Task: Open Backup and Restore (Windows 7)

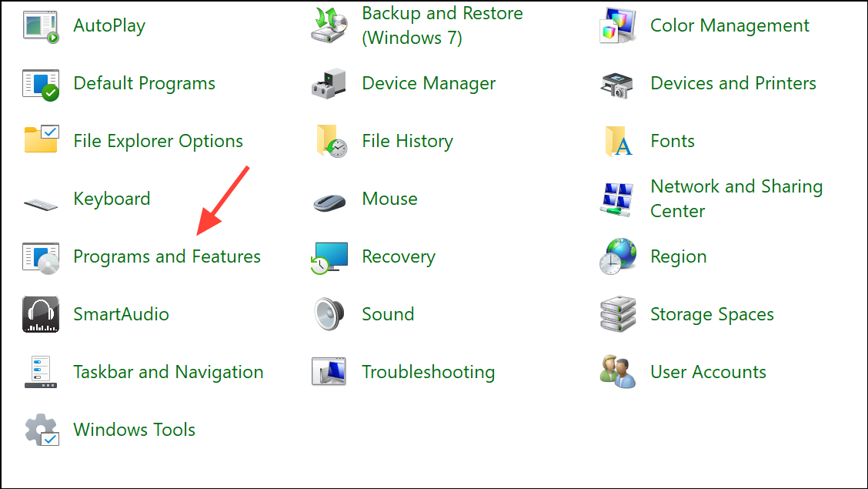Action: tap(442, 25)
